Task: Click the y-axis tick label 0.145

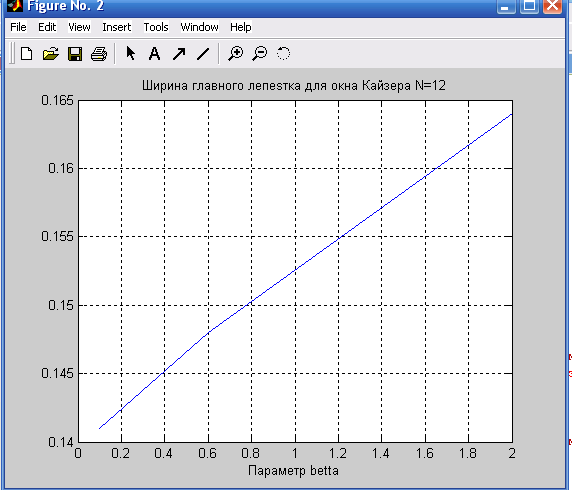Action: 57,373
